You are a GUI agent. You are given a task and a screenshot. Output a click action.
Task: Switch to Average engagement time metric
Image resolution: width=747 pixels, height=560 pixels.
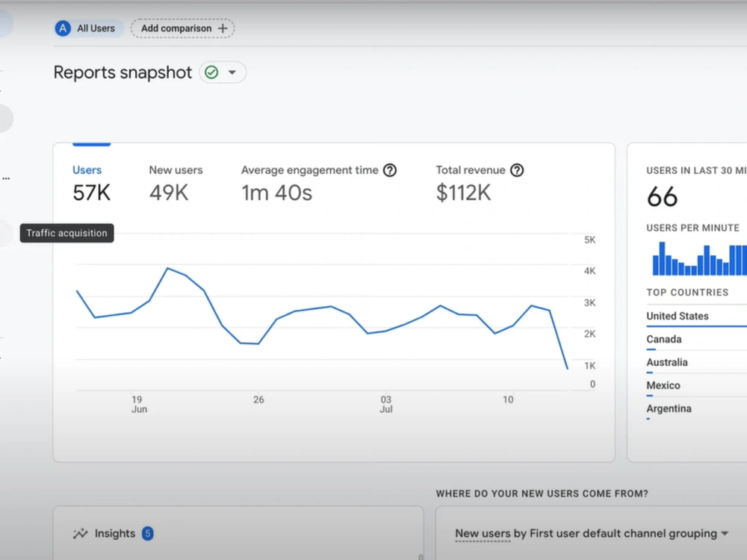point(318,184)
